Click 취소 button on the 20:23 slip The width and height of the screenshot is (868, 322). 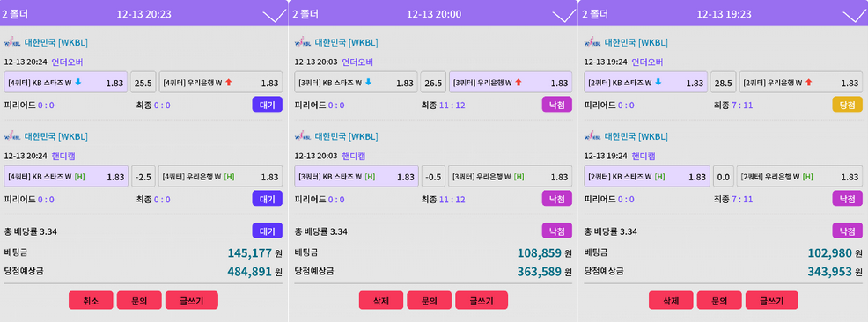pyautogui.click(x=91, y=300)
